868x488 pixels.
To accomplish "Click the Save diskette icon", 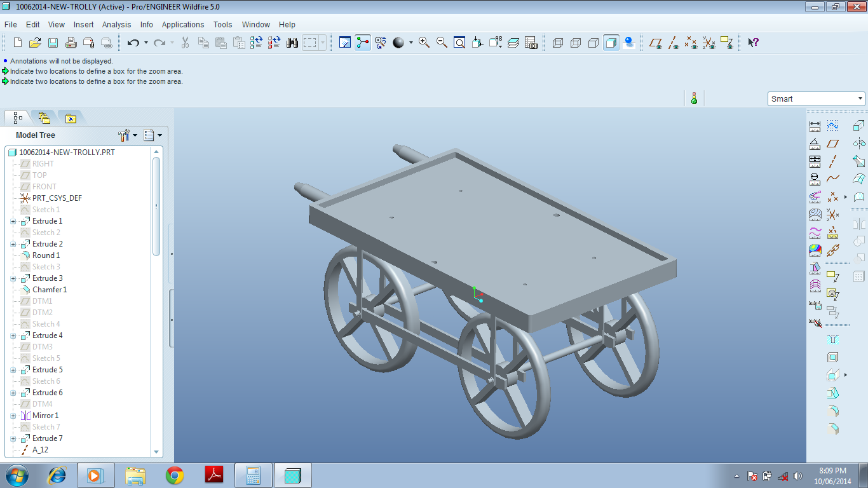I will [53, 43].
